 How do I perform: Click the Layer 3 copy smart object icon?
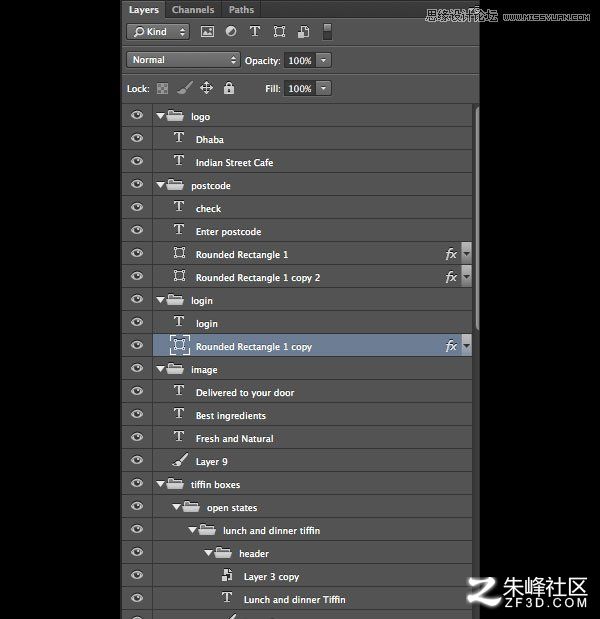227,575
